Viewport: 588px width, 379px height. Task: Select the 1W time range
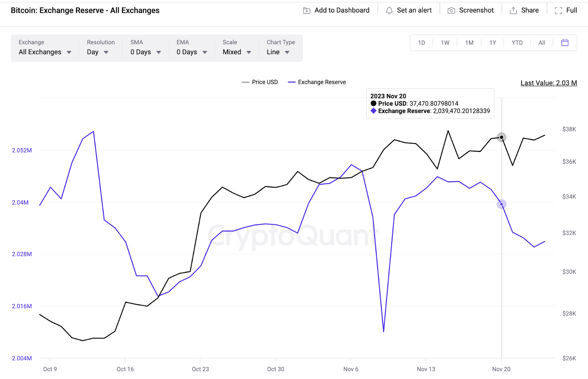point(445,43)
